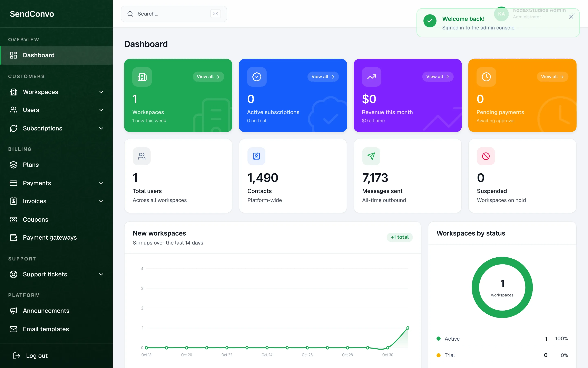View all active subscriptions from the blue card
The height and width of the screenshot is (368, 588).
click(x=323, y=77)
